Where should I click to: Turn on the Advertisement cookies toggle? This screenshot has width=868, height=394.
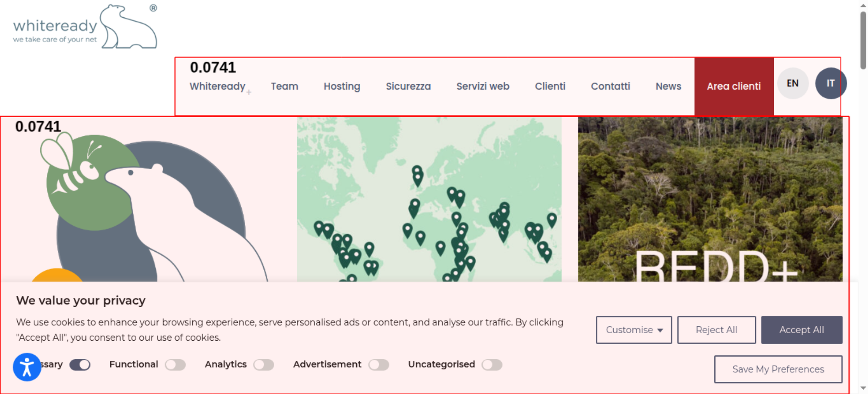[x=379, y=365]
